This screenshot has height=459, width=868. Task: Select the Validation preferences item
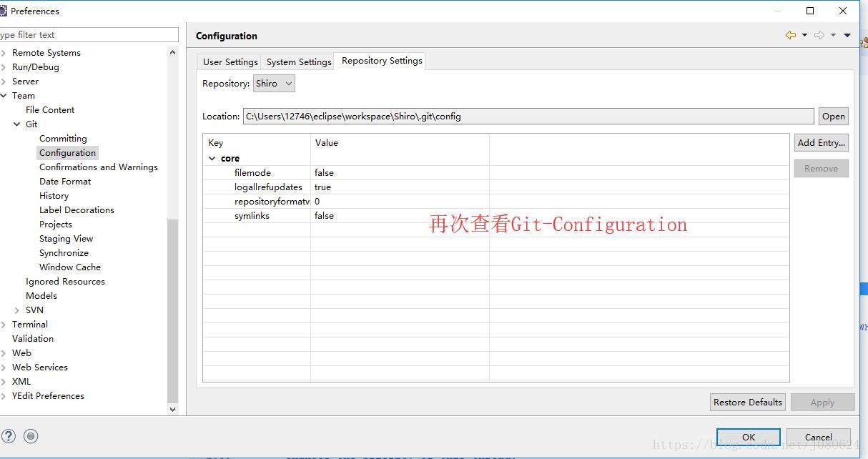point(33,338)
